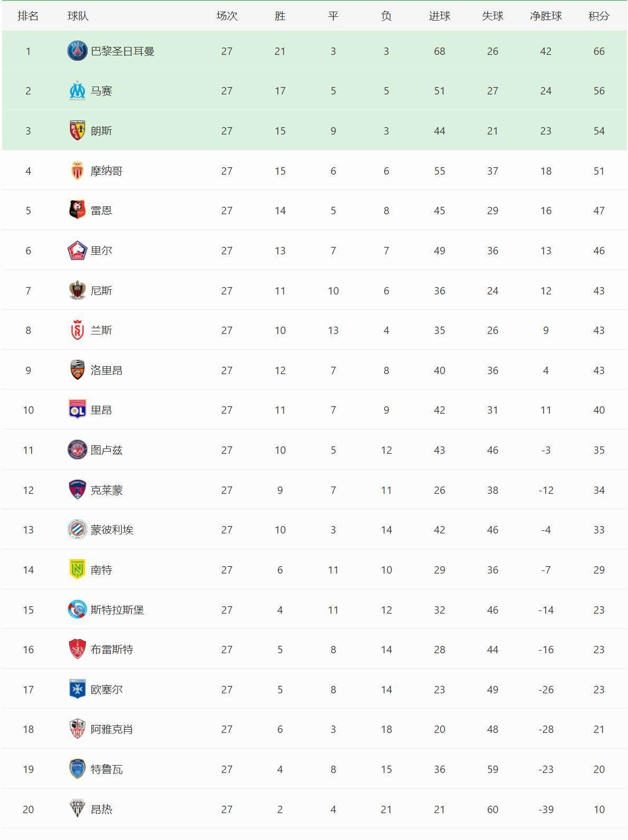Select the Troyes ESTAC crest

78,769
